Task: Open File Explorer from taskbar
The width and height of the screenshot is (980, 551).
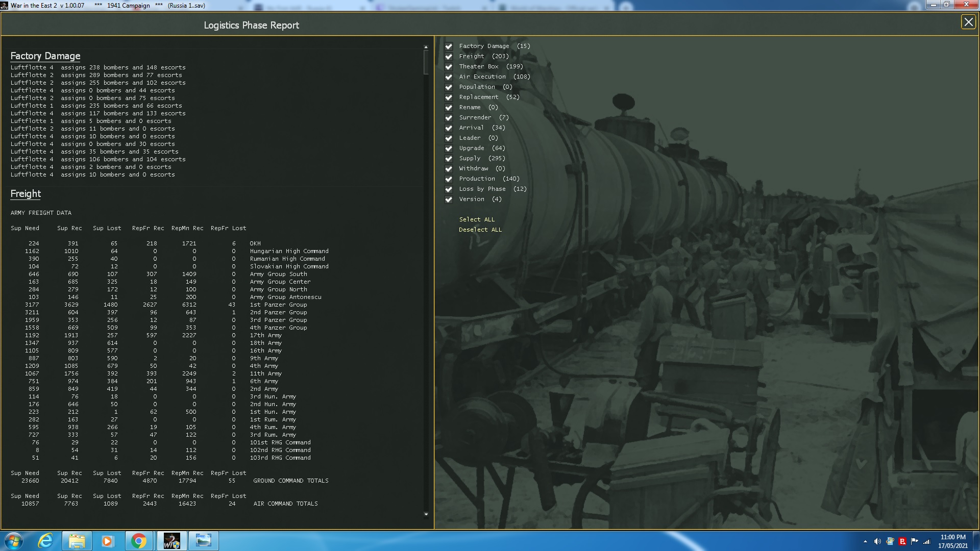Action: (77, 541)
